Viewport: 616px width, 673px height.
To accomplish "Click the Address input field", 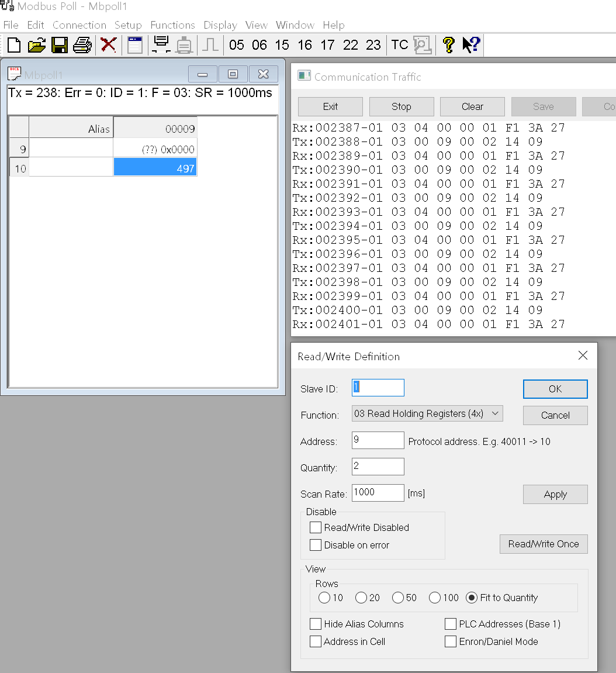I will 378,440.
